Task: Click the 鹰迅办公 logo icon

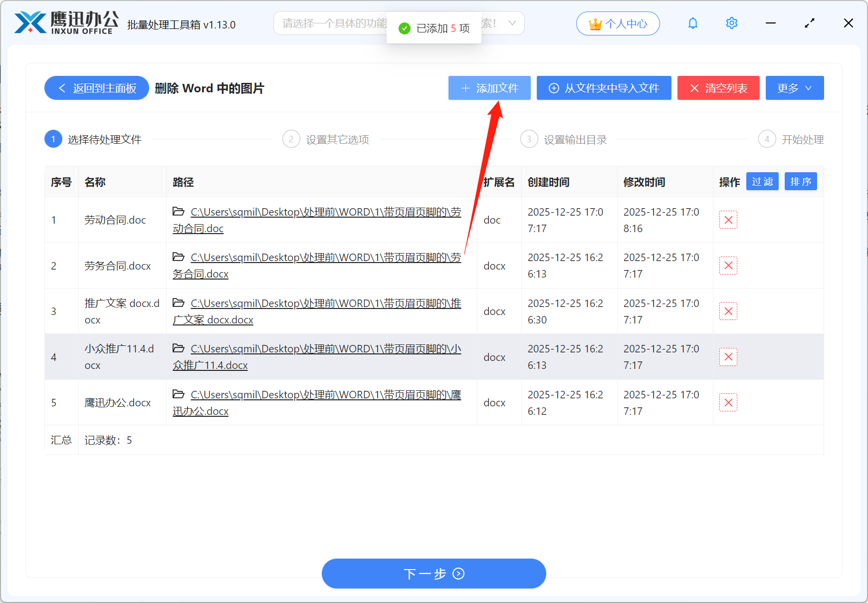Action: click(30, 21)
